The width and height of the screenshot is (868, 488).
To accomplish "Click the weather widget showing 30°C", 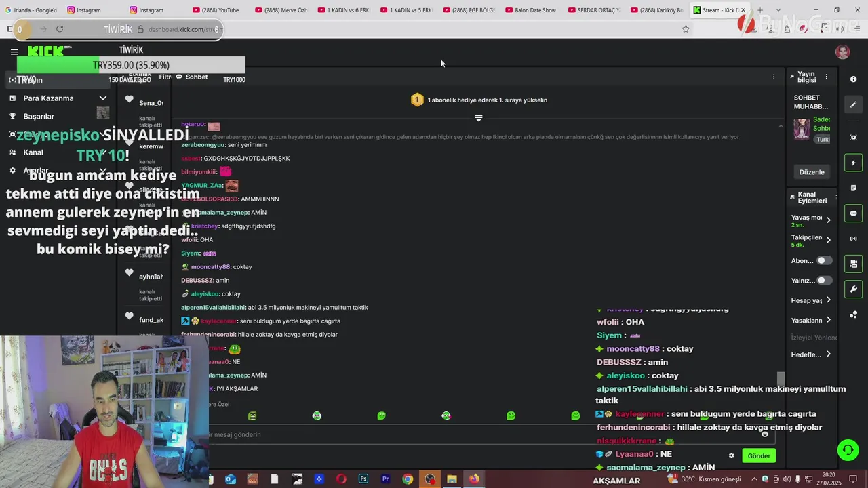I will [704, 479].
